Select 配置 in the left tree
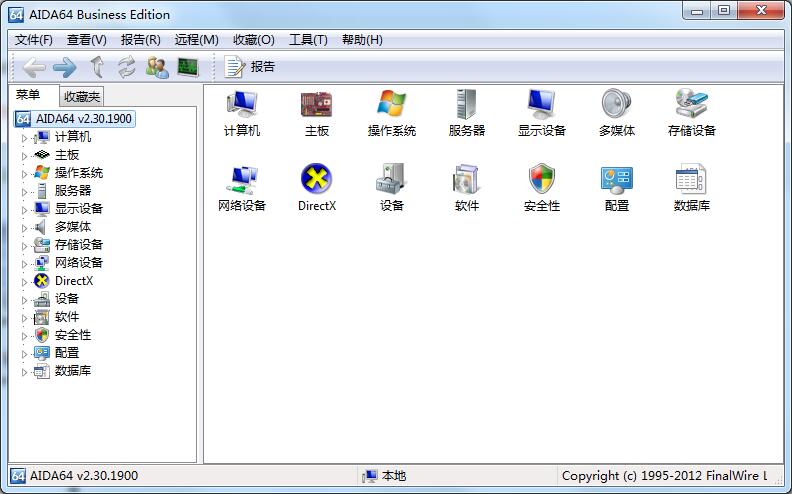792x494 pixels. point(67,353)
